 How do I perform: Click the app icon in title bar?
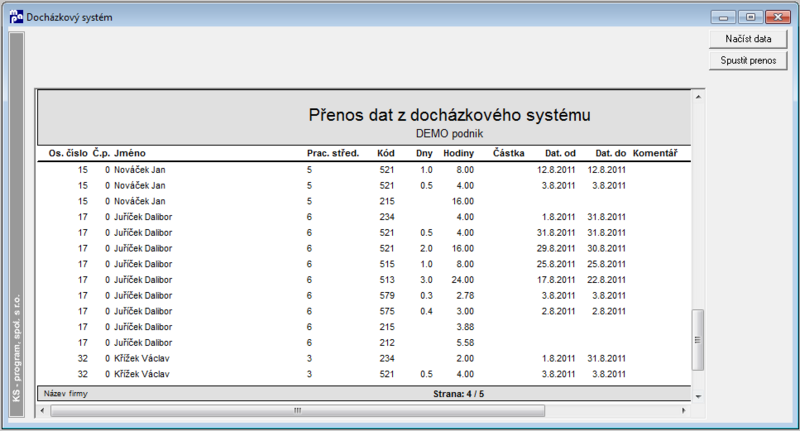click(16, 17)
